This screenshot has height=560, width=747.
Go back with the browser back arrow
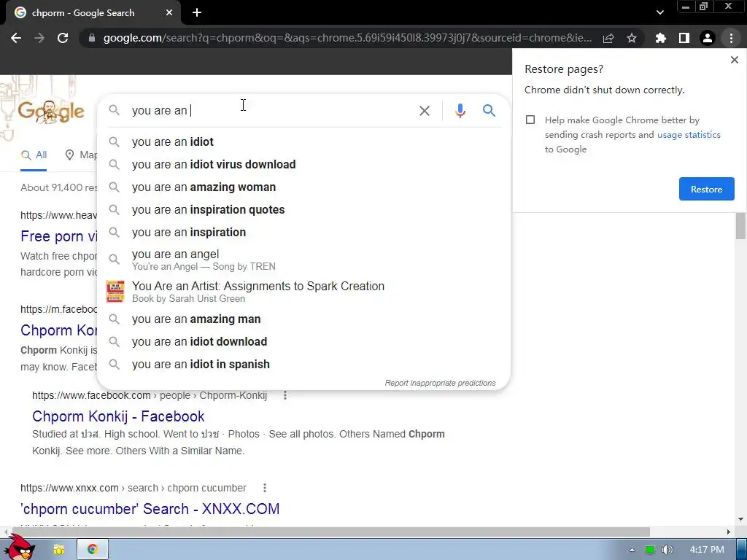[16, 38]
